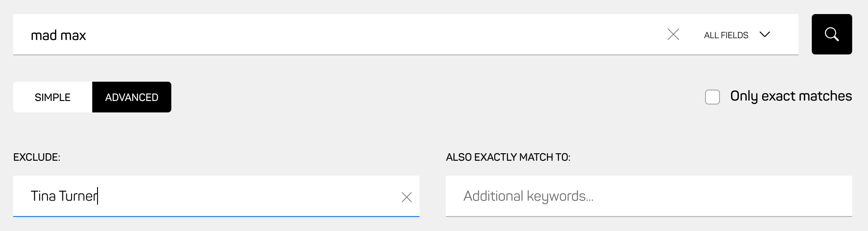Enable the Only exact matches checkbox
The image size is (868, 231).
pos(712,97)
